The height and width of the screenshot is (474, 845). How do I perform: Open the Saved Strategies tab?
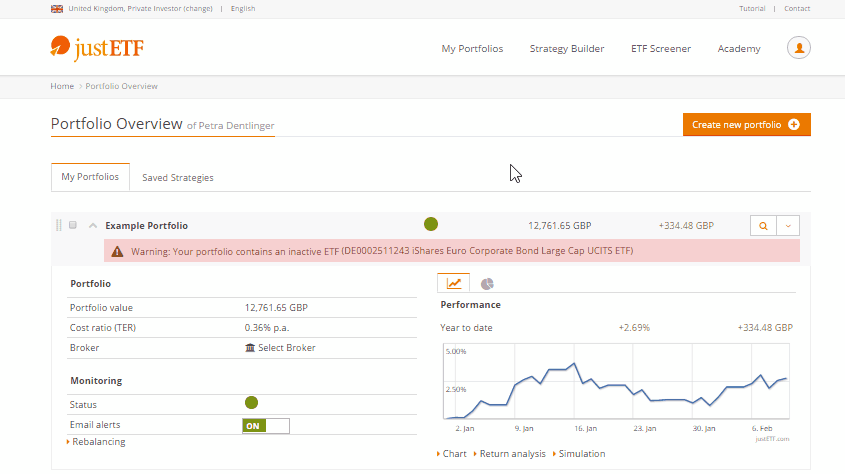tap(177, 178)
